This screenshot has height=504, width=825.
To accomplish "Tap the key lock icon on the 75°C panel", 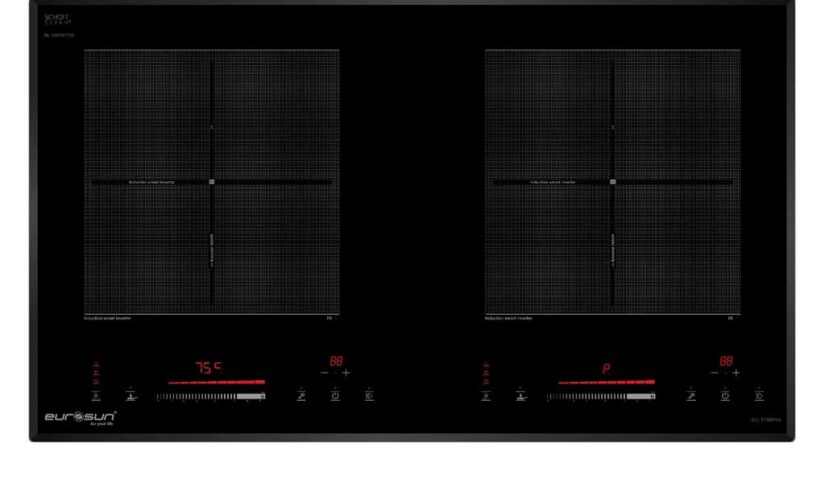I will coord(301,396).
